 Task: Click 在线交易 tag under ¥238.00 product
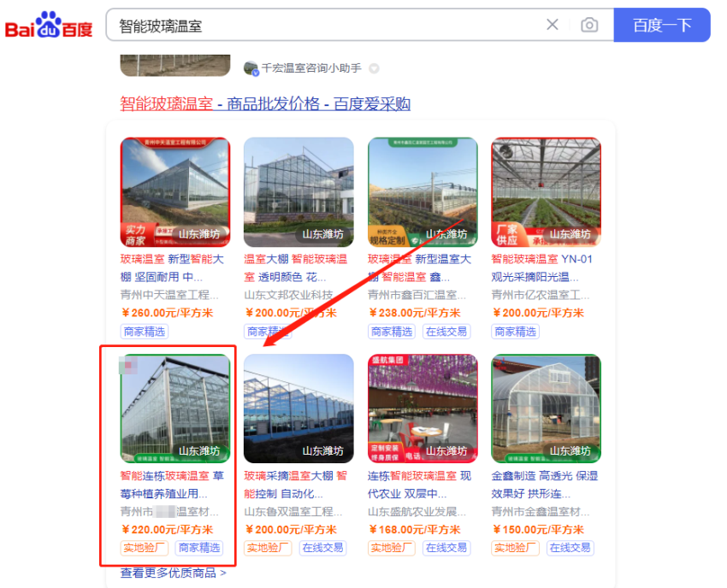click(446, 332)
